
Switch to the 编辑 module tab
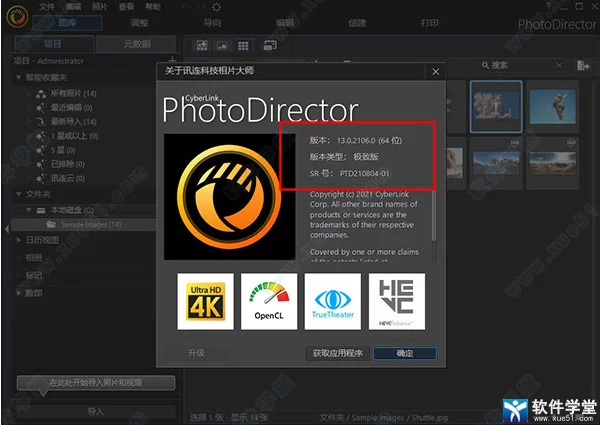click(285, 23)
